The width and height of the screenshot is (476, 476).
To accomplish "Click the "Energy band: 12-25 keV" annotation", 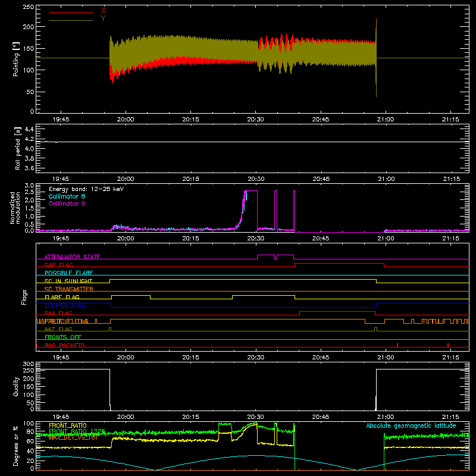I will pos(86,189).
